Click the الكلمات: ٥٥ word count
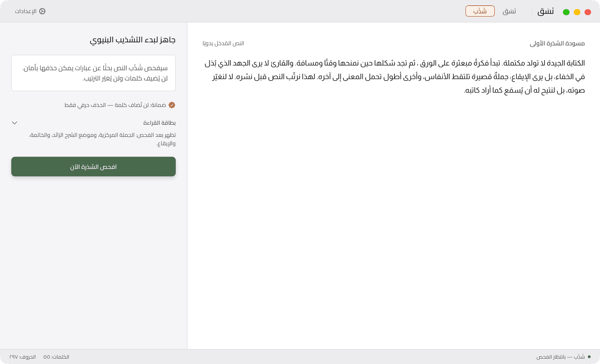The image size is (600, 364). tap(56, 357)
